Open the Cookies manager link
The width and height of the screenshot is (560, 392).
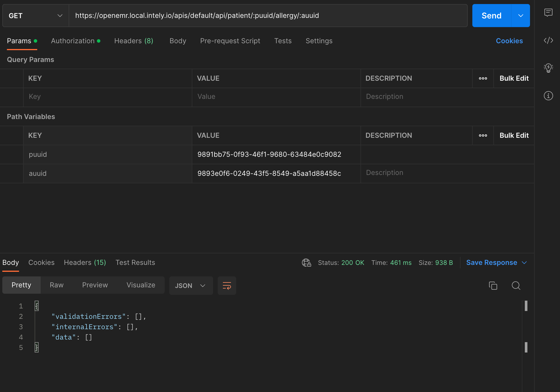(x=509, y=41)
